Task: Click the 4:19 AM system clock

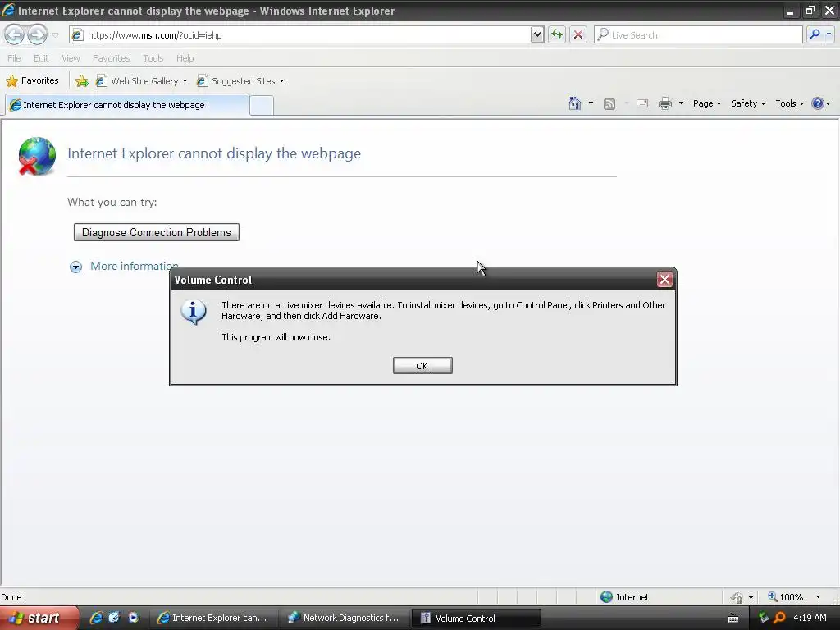Action: pos(810,618)
